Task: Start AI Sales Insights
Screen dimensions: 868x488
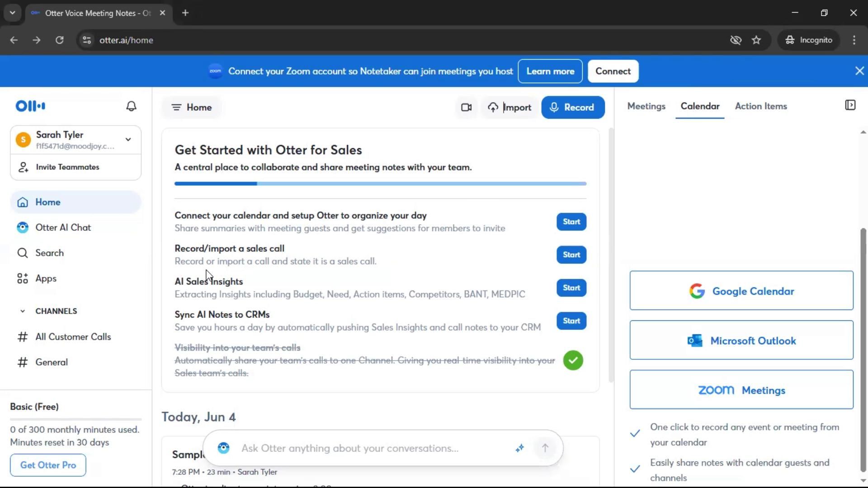Action: coord(571,288)
